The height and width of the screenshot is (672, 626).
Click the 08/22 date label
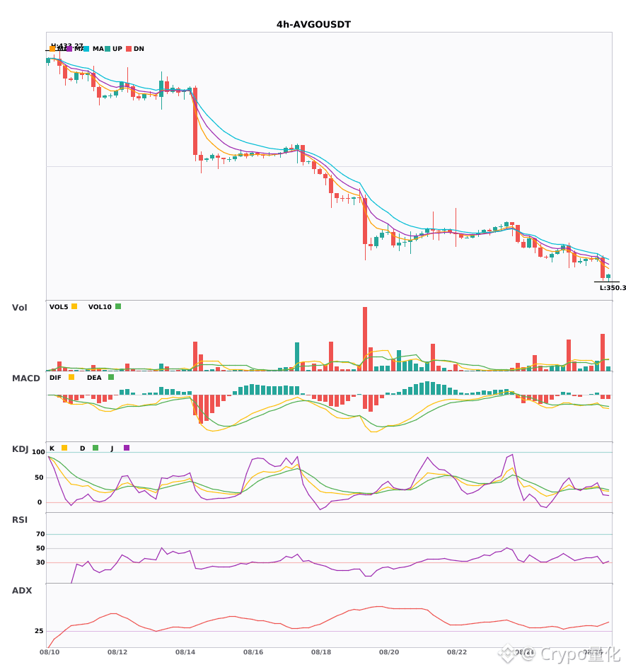pos(457,652)
